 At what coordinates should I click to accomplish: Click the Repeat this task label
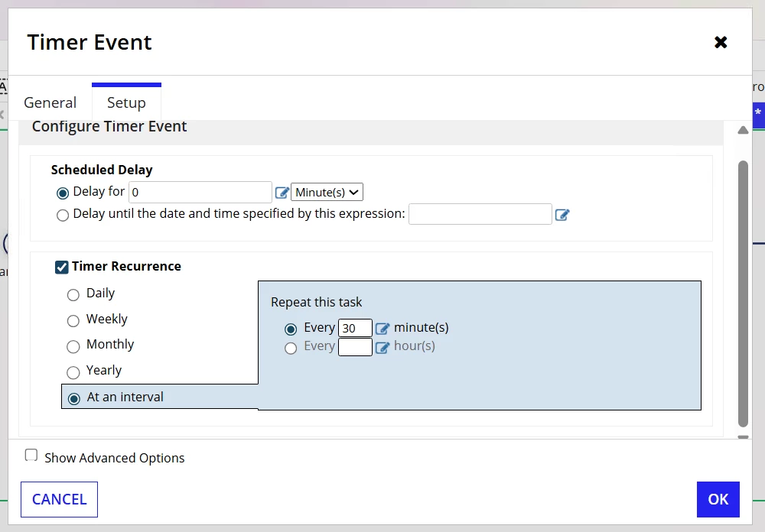pyautogui.click(x=316, y=303)
